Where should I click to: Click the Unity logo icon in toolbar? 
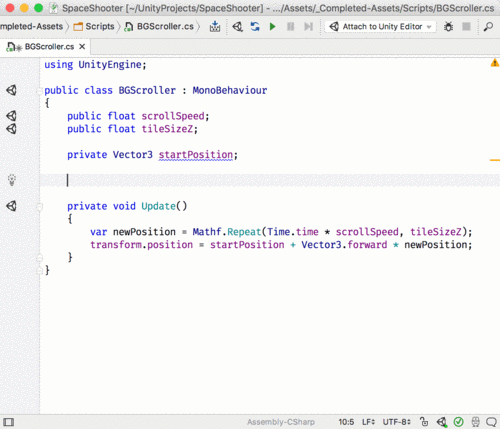(x=237, y=26)
